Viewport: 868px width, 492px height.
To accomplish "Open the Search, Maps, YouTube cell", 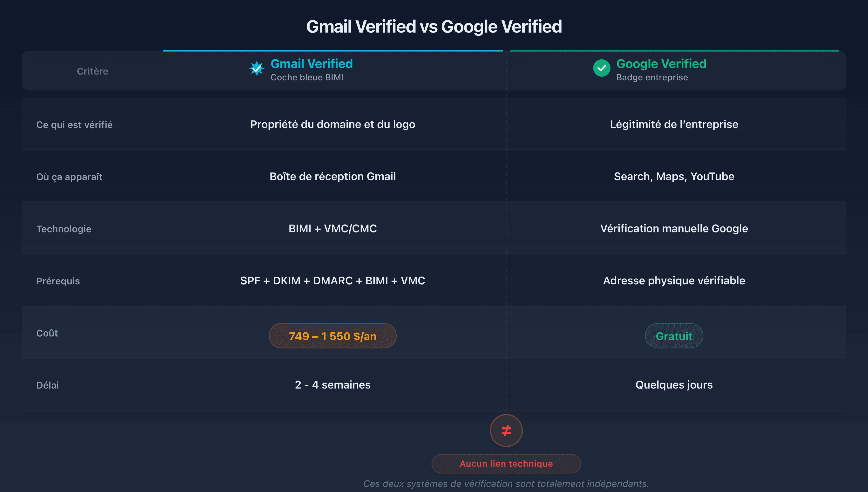I will tap(674, 176).
